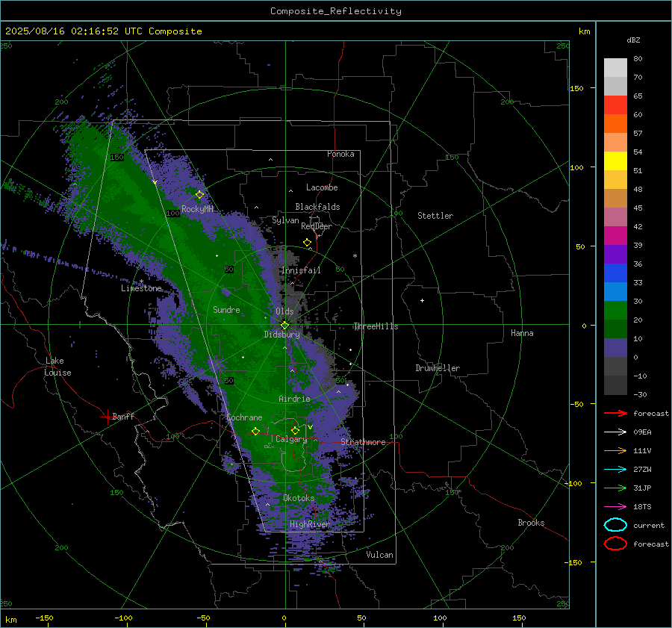The width and height of the screenshot is (672, 628).
Task: Click the magenta 18TS arrow icon
Action: (x=615, y=507)
